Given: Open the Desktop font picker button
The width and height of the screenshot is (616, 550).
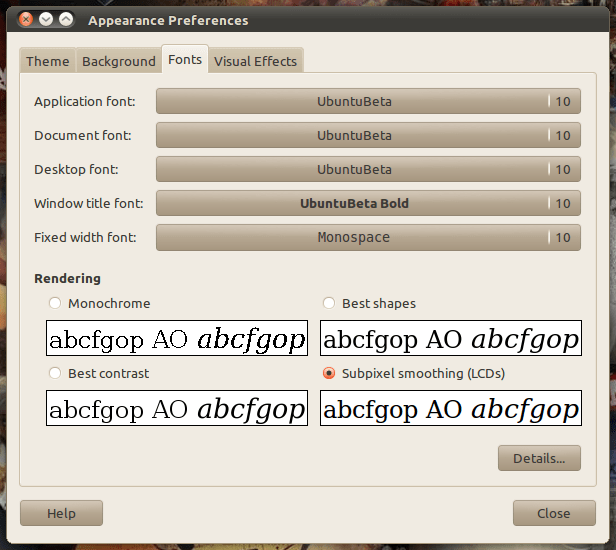Looking at the screenshot, I should click(368, 169).
